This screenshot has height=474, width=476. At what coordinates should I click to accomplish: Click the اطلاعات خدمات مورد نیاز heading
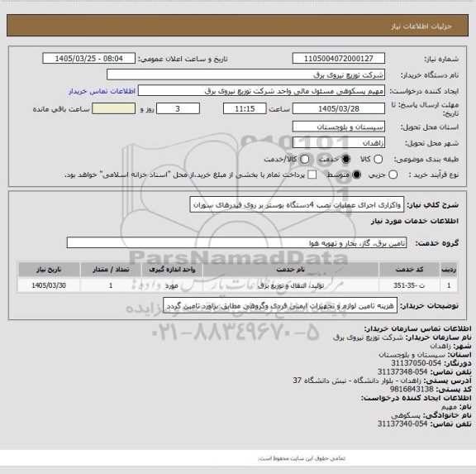(415, 221)
